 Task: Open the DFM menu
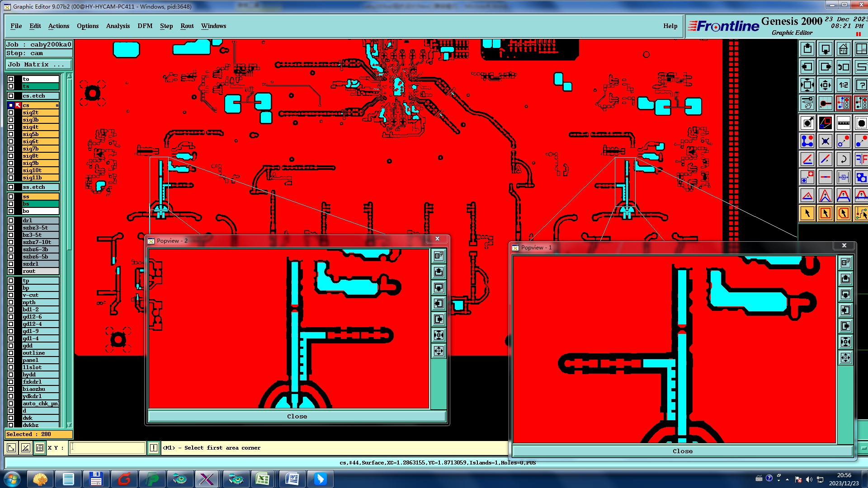tap(145, 26)
